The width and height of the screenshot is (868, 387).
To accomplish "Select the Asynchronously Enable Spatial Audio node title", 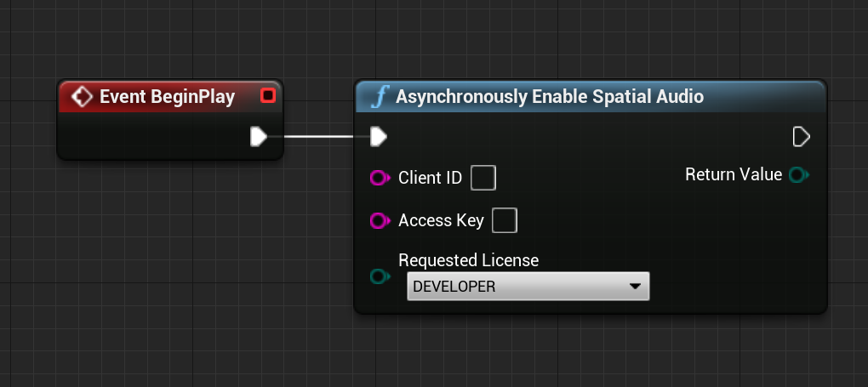I will click(550, 97).
